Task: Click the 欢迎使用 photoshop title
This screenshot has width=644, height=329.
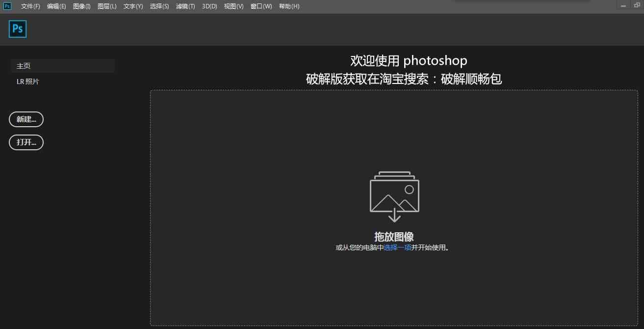Action: point(409,60)
